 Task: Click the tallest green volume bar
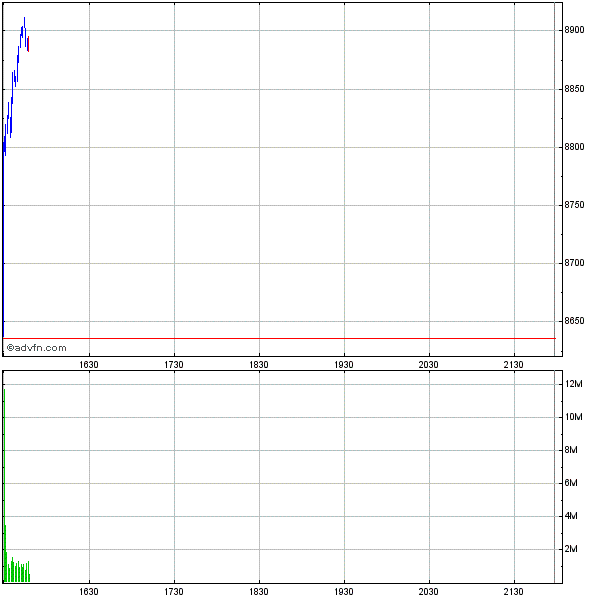click(4, 485)
